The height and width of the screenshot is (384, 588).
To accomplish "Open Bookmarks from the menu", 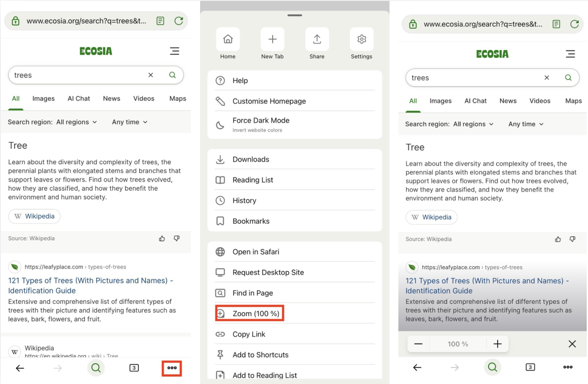I will tap(295, 221).
